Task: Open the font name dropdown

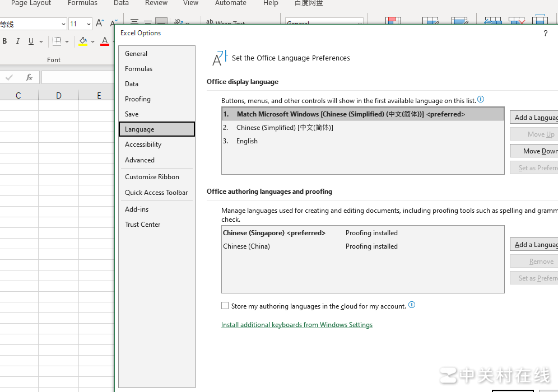Action: pyautogui.click(x=63, y=24)
